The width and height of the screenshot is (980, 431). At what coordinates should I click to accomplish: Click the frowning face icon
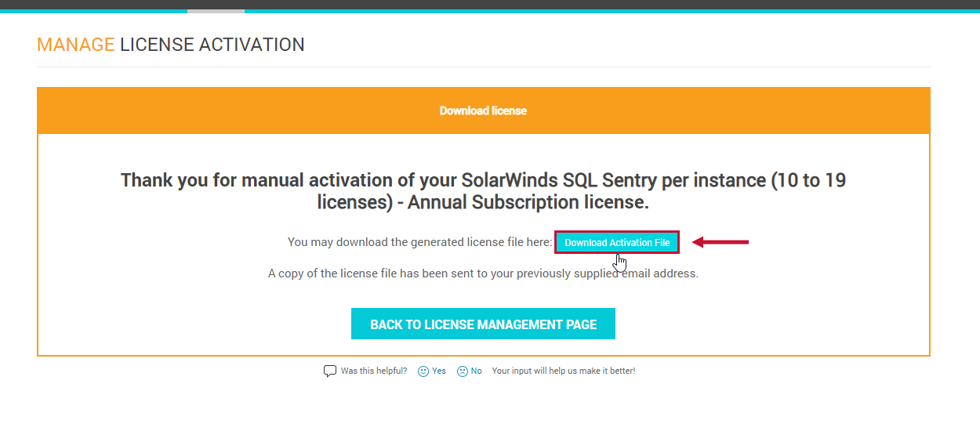(x=463, y=371)
